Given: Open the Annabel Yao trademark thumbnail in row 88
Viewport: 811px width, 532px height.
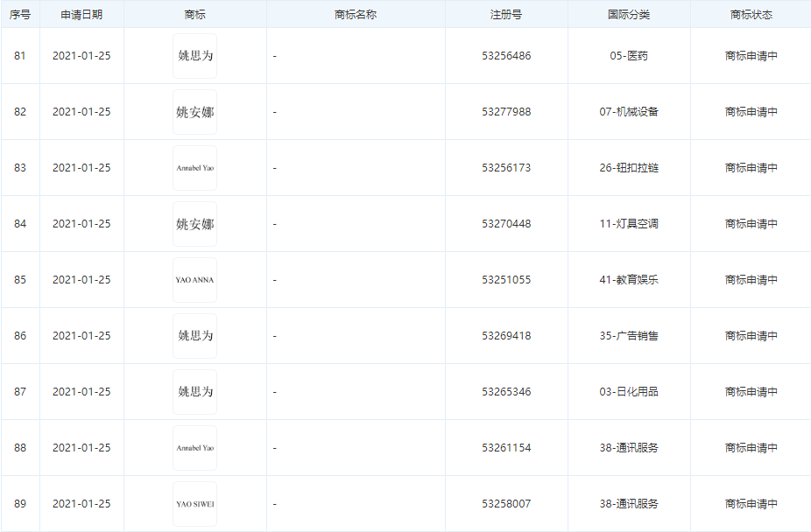Looking at the screenshot, I should 194,448.
